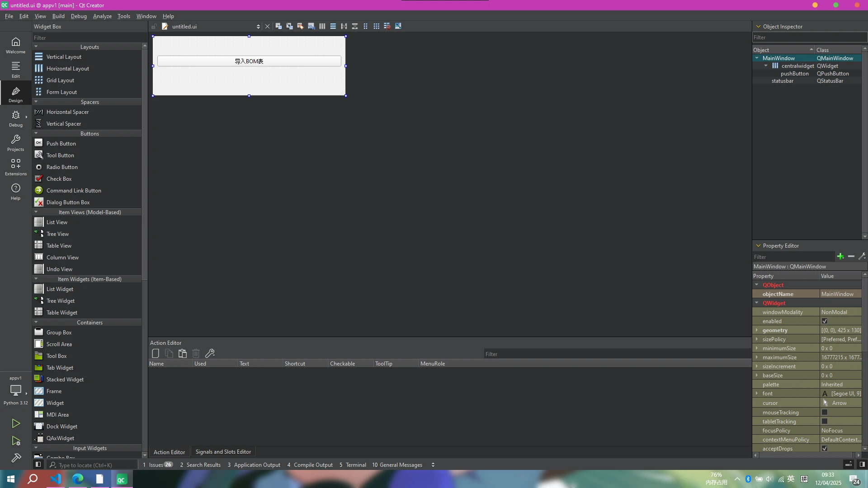This screenshot has height=488, width=868.
Task: Click the Break Layout toolbar icon
Action: click(387, 26)
